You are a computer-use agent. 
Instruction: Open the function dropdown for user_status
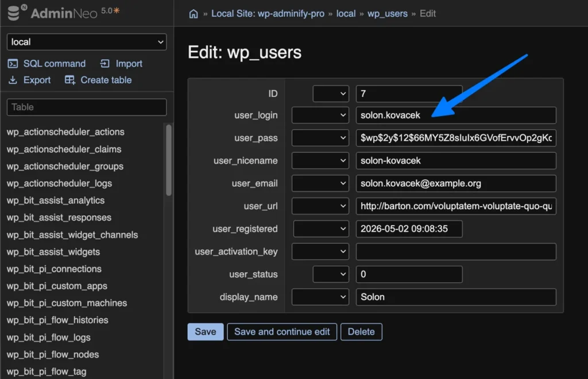click(331, 274)
